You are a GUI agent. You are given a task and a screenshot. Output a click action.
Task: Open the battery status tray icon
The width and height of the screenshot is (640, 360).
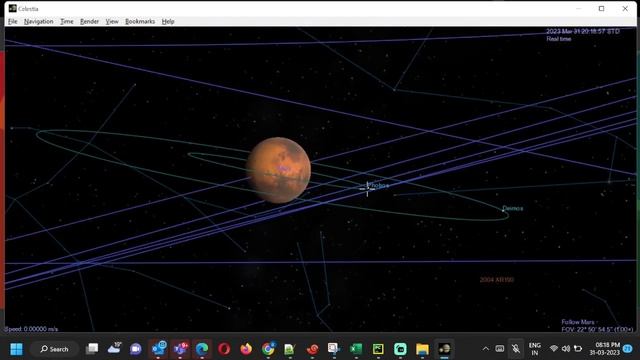tap(578, 349)
